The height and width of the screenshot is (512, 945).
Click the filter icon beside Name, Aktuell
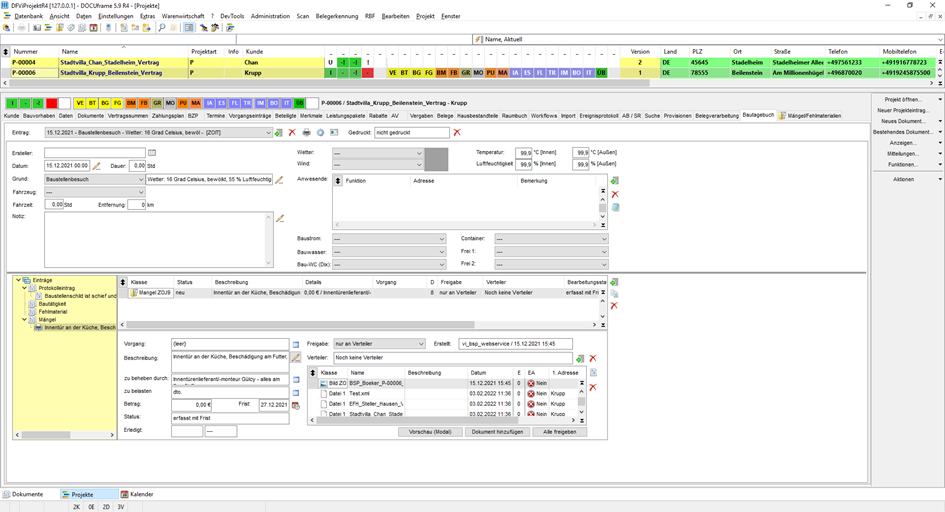[479, 39]
